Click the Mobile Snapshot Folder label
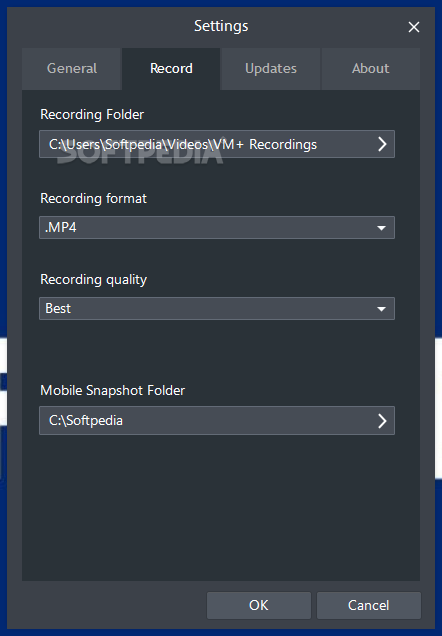 click(113, 391)
